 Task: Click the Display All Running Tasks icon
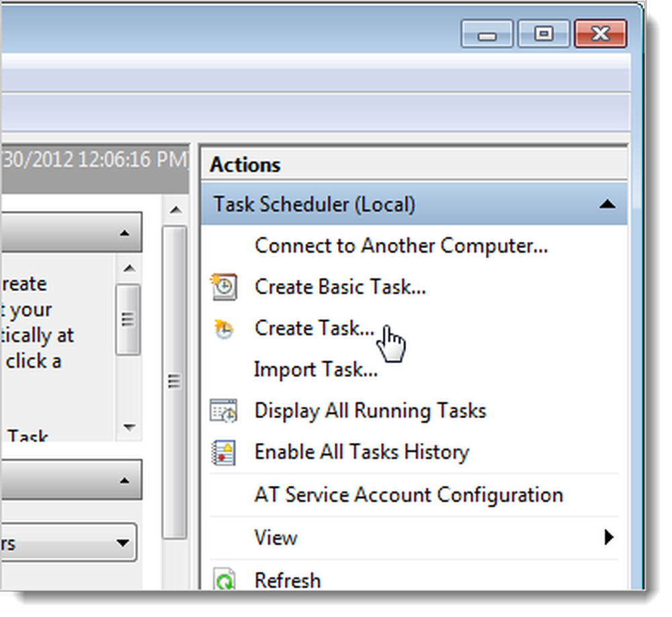pos(223,411)
